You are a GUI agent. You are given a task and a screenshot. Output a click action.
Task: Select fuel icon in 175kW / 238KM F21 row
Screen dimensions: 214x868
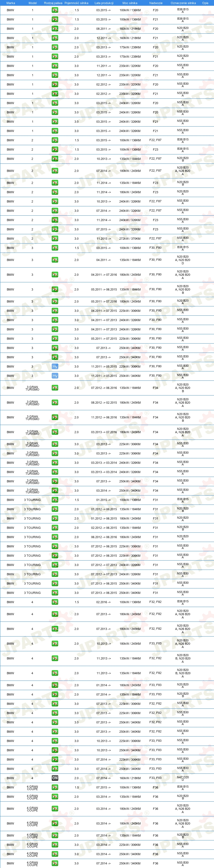click(55, 57)
